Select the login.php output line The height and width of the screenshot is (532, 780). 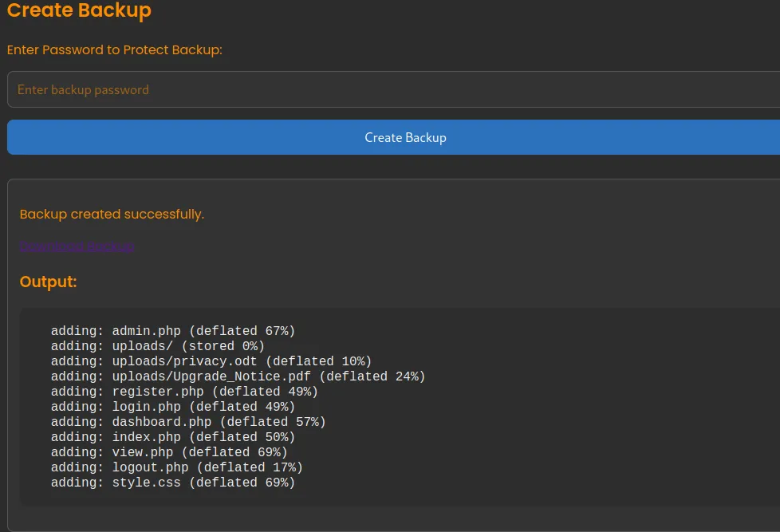(x=172, y=407)
